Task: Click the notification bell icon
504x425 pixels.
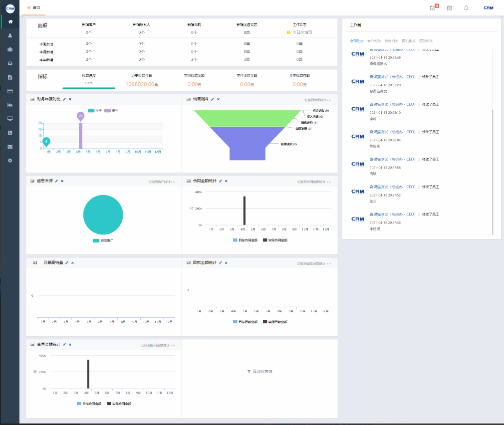Action: pyautogui.click(x=466, y=8)
